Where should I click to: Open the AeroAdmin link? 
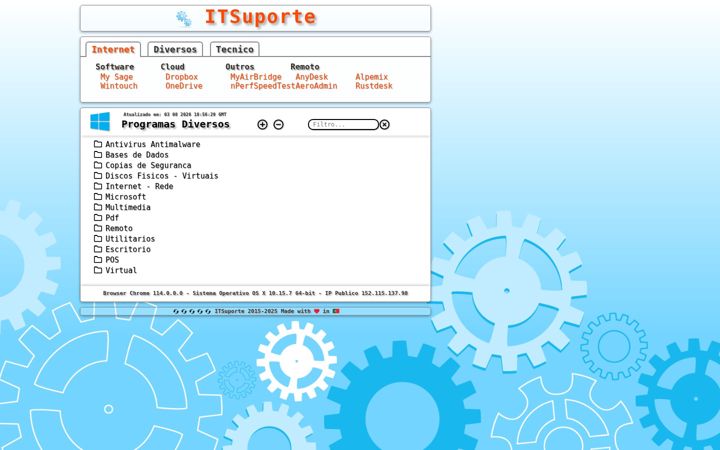coord(316,86)
